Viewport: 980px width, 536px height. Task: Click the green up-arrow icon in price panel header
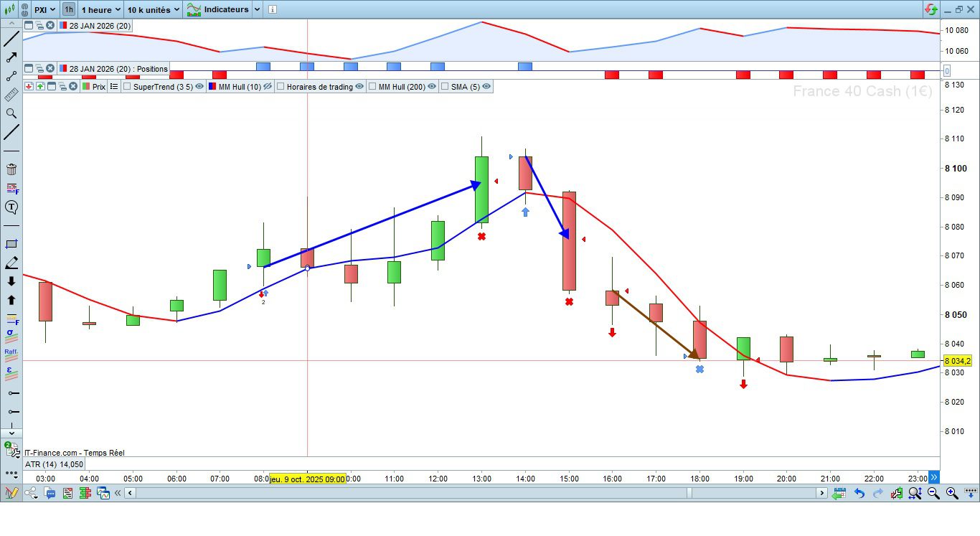(x=40, y=87)
